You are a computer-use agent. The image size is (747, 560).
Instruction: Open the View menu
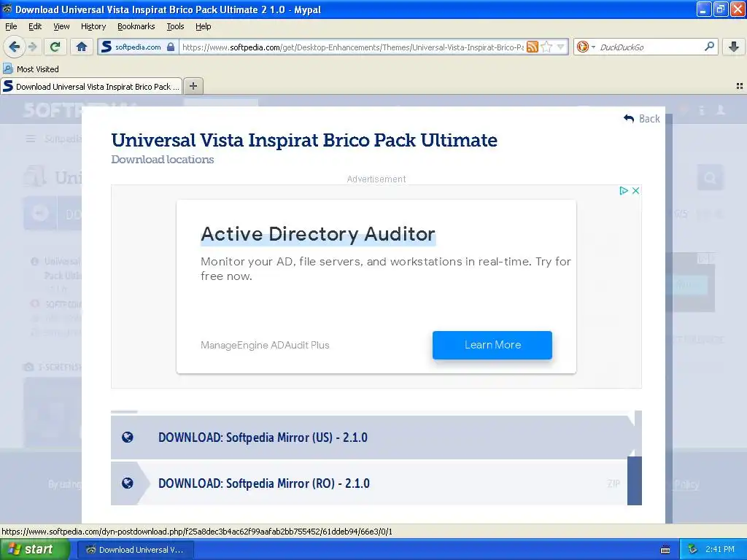point(61,26)
